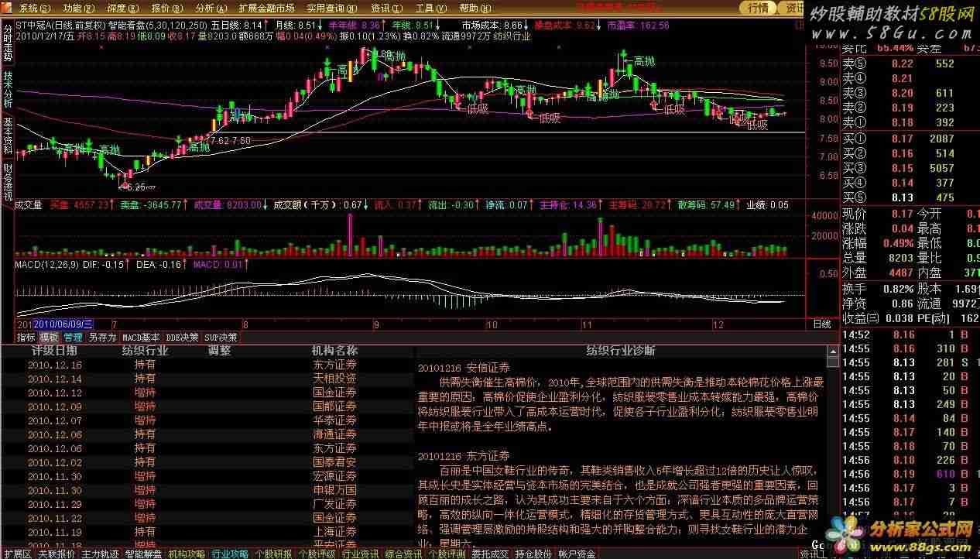Open the 资讯 menu

click(386, 9)
